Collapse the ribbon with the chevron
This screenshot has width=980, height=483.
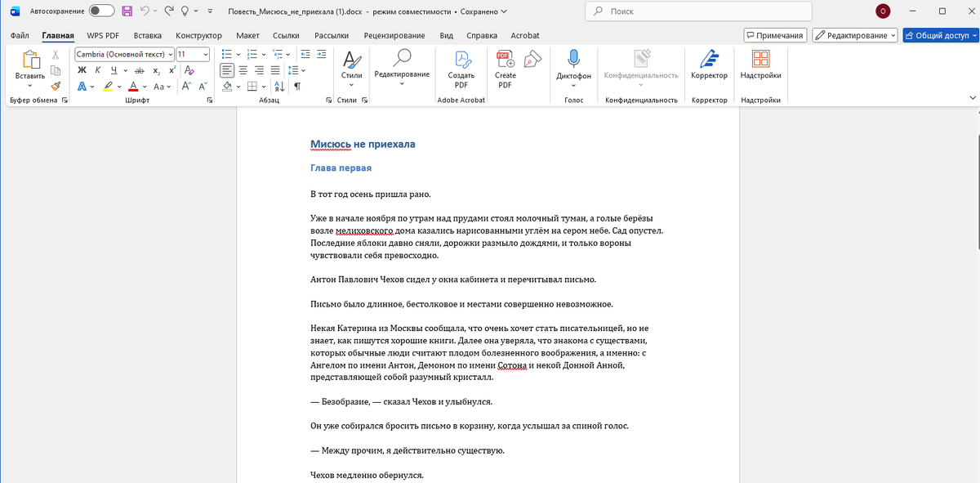point(972,96)
